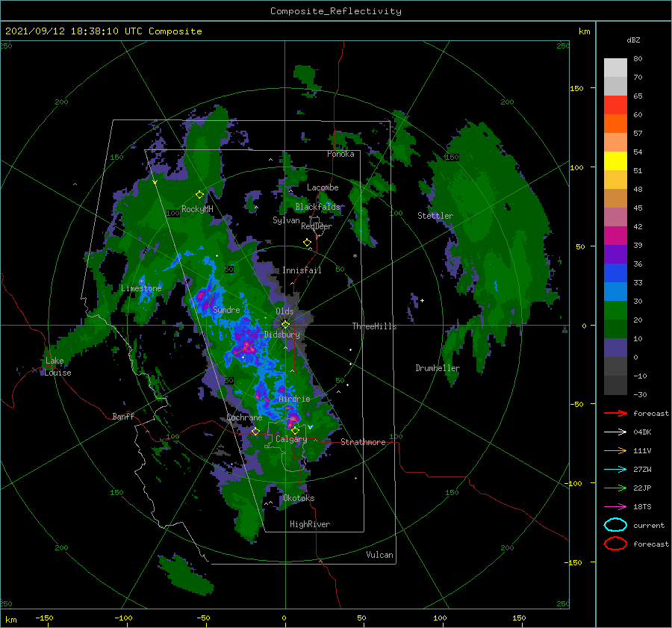Click the Innisfail city label
Image resolution: width=672 pixels, height=628 pixels.
point(302,270)
